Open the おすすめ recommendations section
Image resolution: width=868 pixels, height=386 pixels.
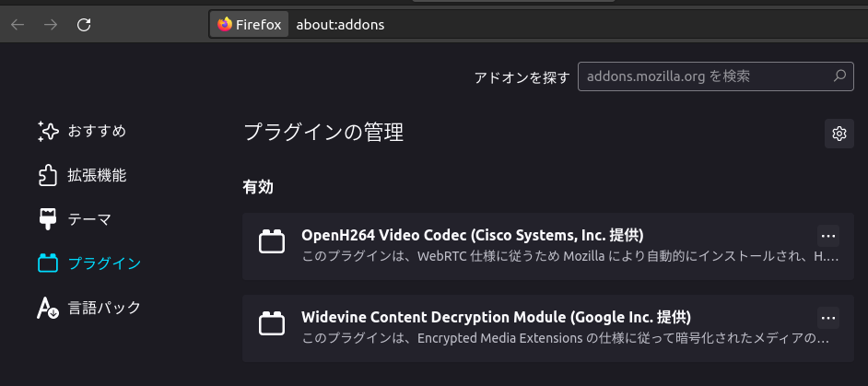click(82, 131)
